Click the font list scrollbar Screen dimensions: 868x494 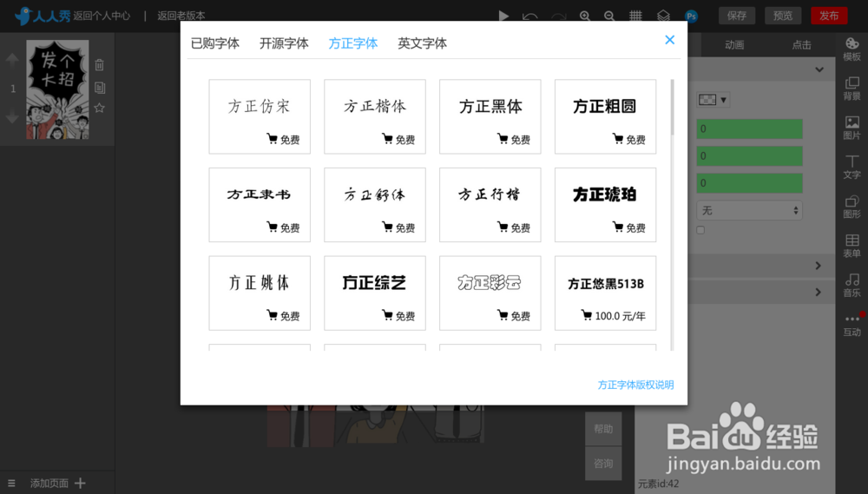pyautogui.click(x=672, y=108)
